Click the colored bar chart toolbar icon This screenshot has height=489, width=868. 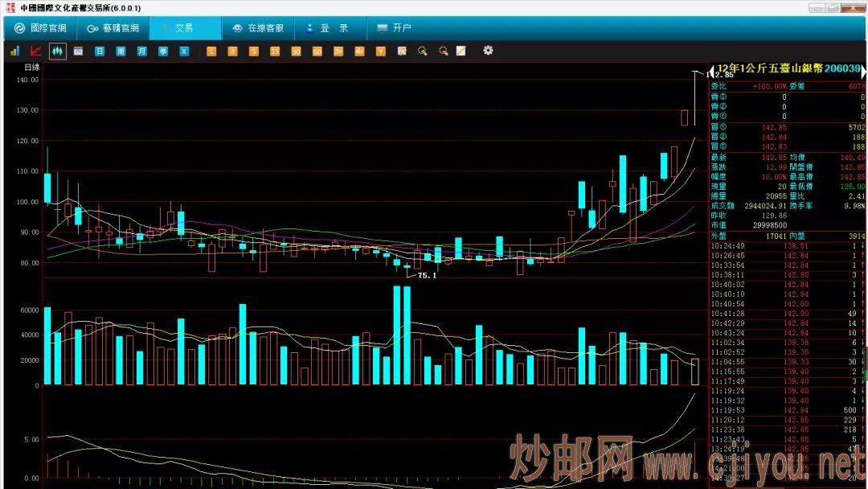tap(15, 51)
